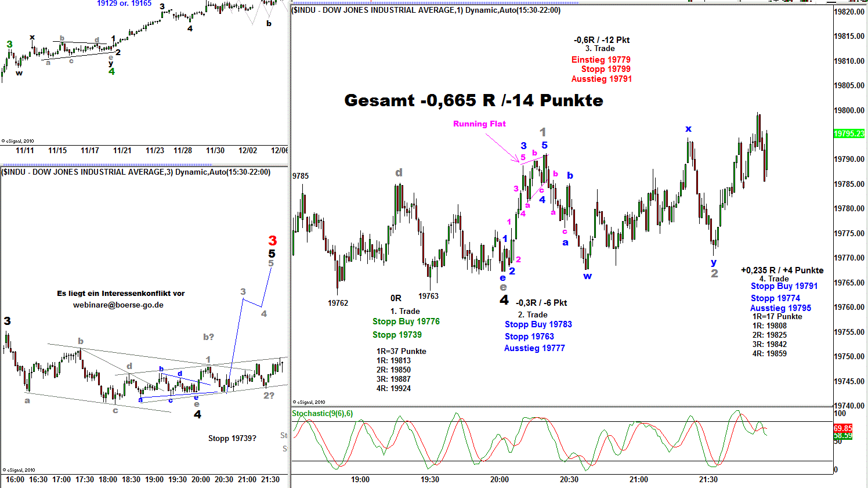The height and width of the screenshot is (488, 868).
Task: Click the Stochastic(9(6),6) indicator label
Action: tap(322, 414)
